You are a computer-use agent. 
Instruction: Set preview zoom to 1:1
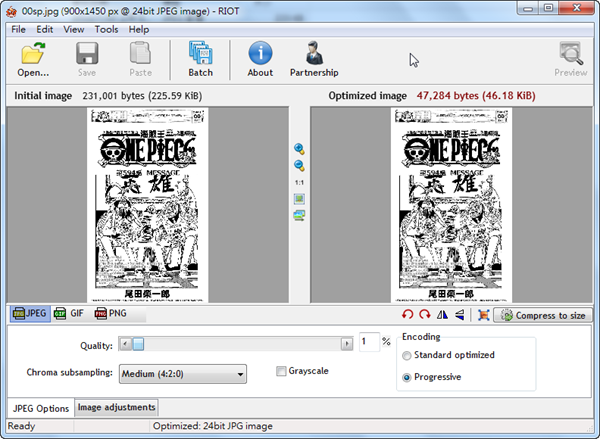[299, 183]
